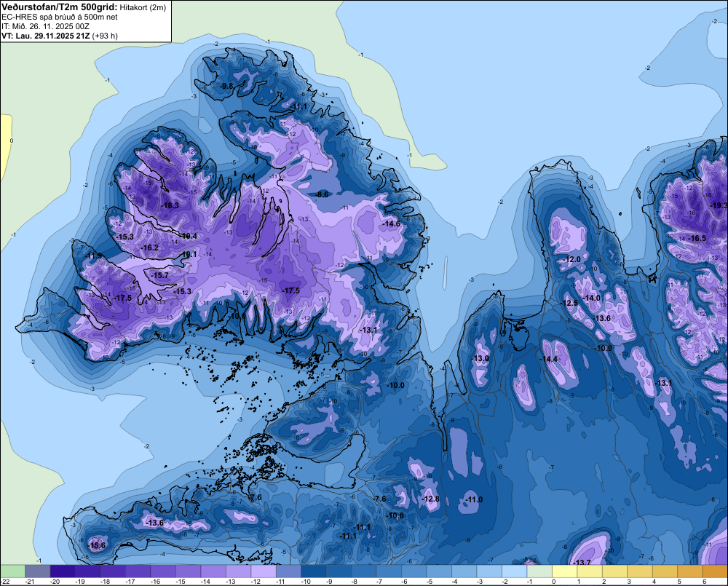This screenshot has height=586, width=728.
Task: Click the -18.3 temperature value
Action: pyautogui.click(x=170, y=205)
